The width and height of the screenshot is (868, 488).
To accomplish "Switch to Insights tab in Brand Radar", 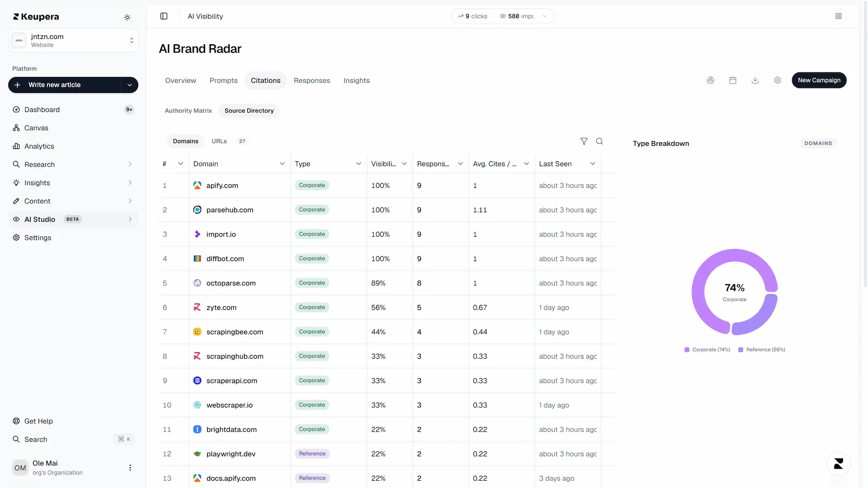I will click(x=356, y=80).
